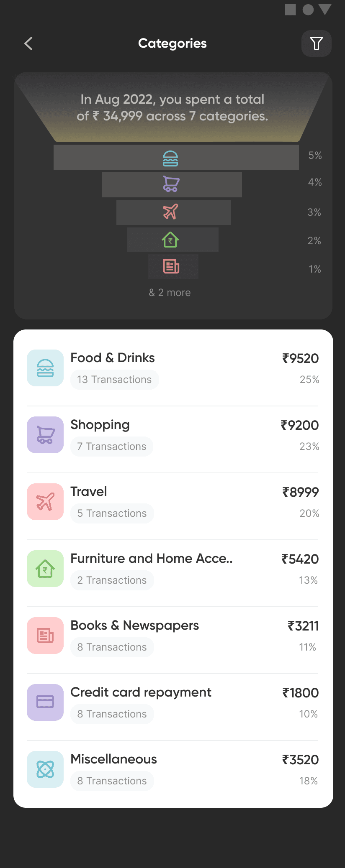Open the Travel category entry
The height and width of the screenshot is (868, 345).
tap(172, 503)
